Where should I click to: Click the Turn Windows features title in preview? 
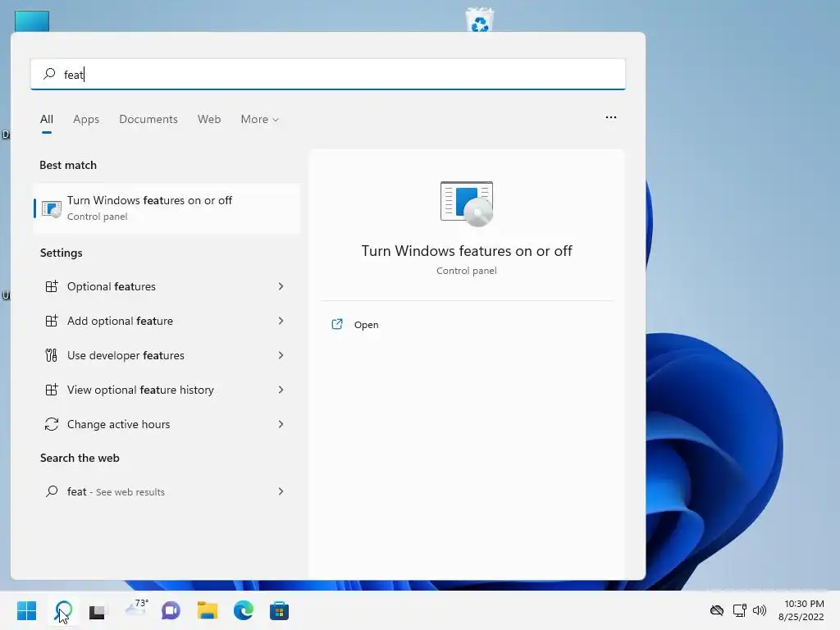[467, 251]
